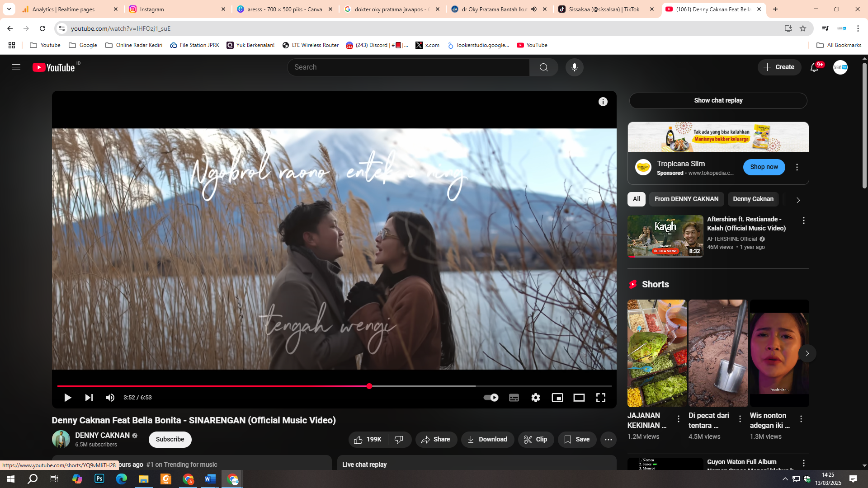The image size is (868, 488).
Task: Create a Clip from video
Action: click(x=536, y=440)
